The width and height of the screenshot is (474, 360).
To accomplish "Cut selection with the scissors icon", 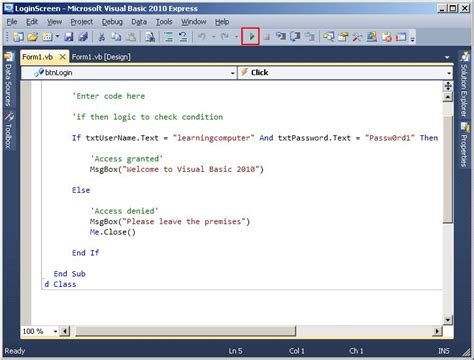I will coord(101,36).
